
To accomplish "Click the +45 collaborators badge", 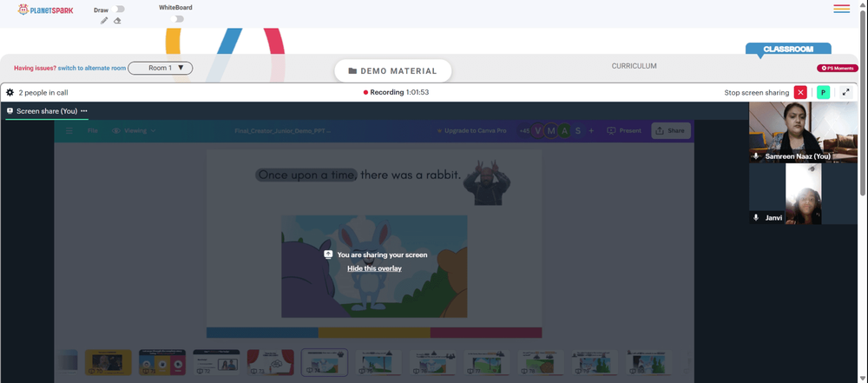I will (523, 131).
